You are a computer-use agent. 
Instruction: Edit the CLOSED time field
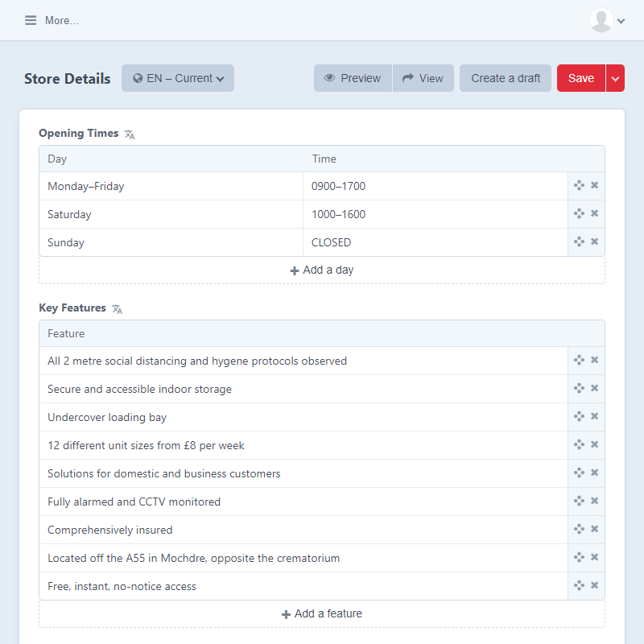click(436, 242)
